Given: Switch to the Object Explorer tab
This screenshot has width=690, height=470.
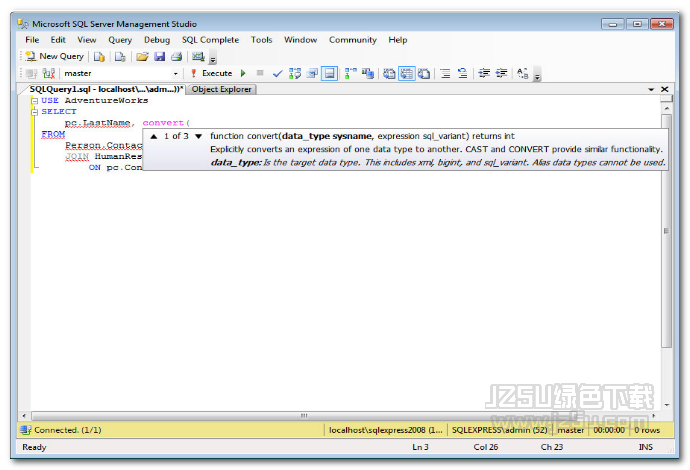Looking at the screenshot, I should point(221,89).
